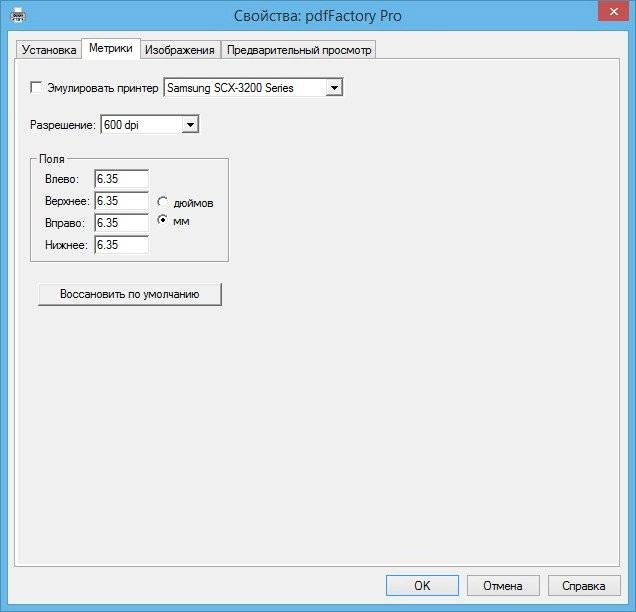Select the дюймов radio button
The image size is (636, 612).
[x=162, y=202]
